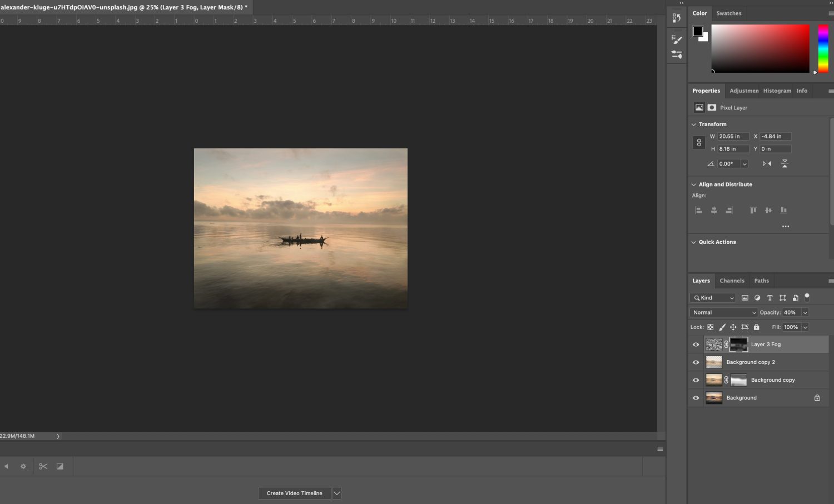Switch to the Swatches tab

(x=728, y=13)
